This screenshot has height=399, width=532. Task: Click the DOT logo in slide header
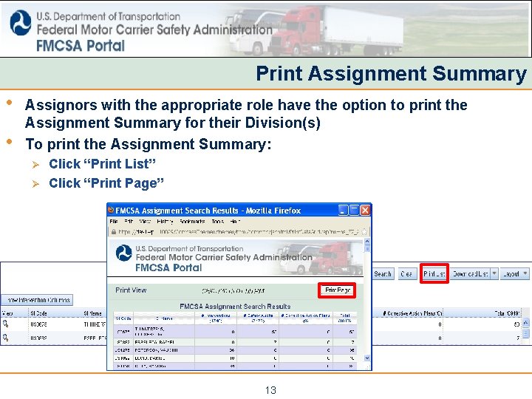point(21,22)
